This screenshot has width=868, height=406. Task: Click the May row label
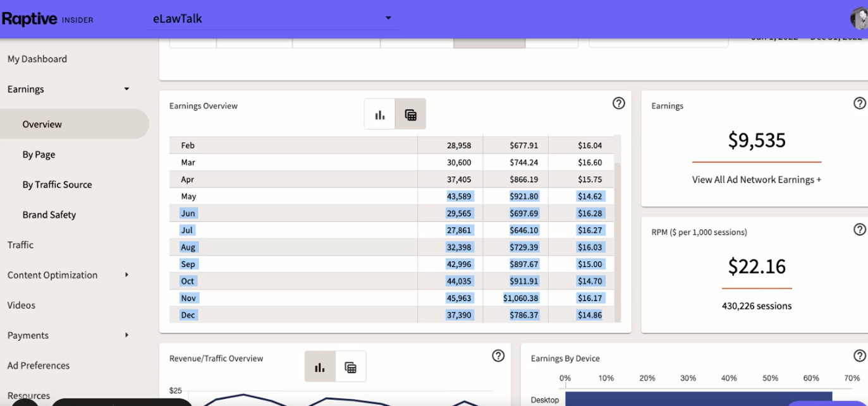[x=188, y=196]
